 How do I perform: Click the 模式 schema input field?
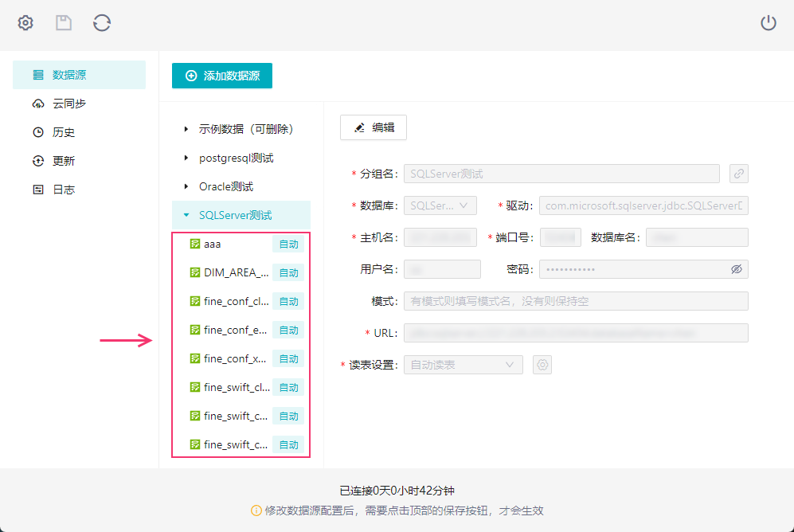pos(577,301)
